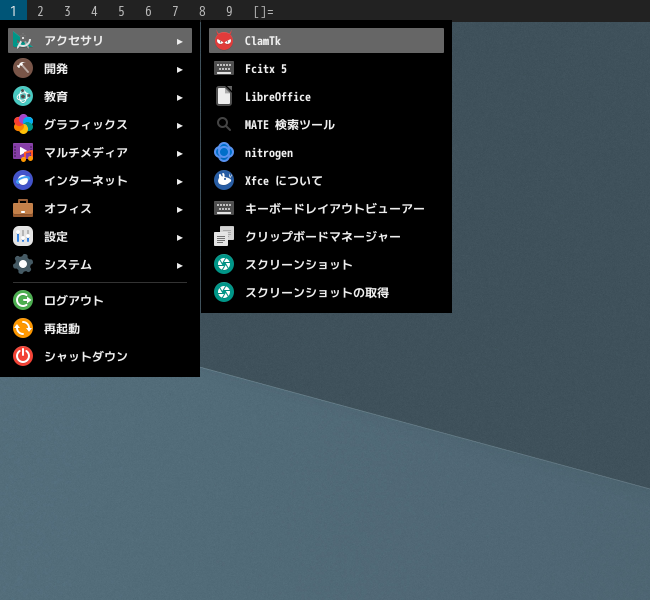Click the LibreOffice document icon
The height and width of the screenshot is (600, 650).
(224, 96)
